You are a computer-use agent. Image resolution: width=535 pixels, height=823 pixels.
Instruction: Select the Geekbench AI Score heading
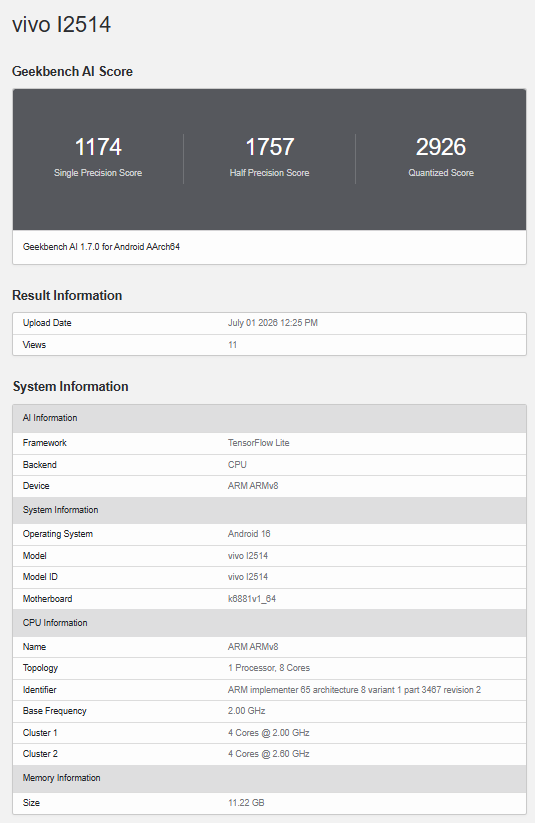pos(72,71)
